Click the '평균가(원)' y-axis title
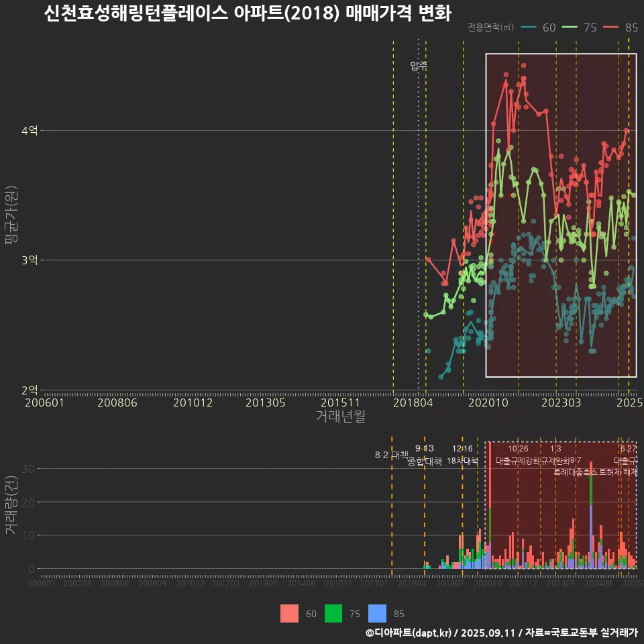This screenshot has width=644, height=644. (x=11, y=215)
